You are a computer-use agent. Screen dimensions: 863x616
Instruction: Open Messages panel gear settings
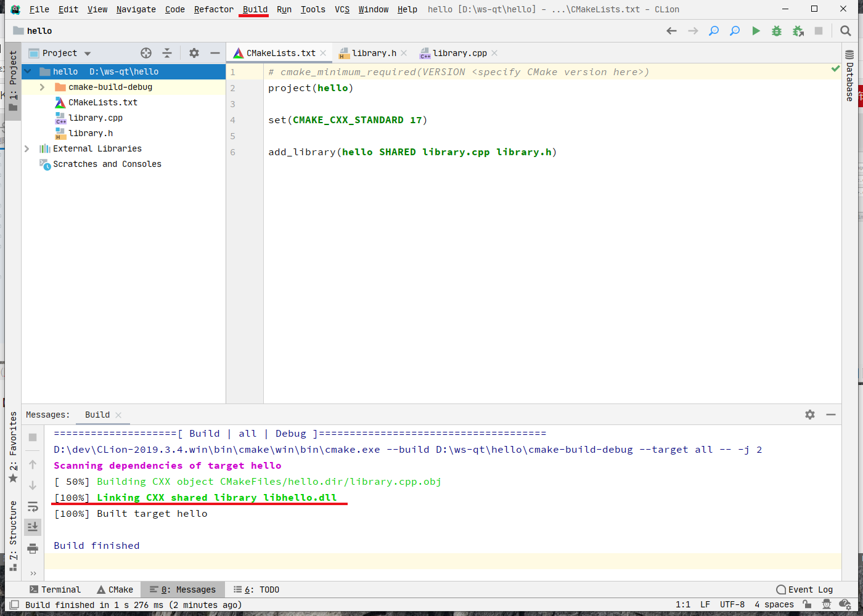coord(810,415)
